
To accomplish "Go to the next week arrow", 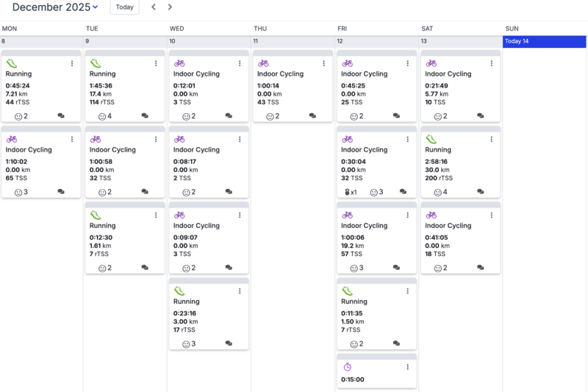I will (x=170, y=7).
